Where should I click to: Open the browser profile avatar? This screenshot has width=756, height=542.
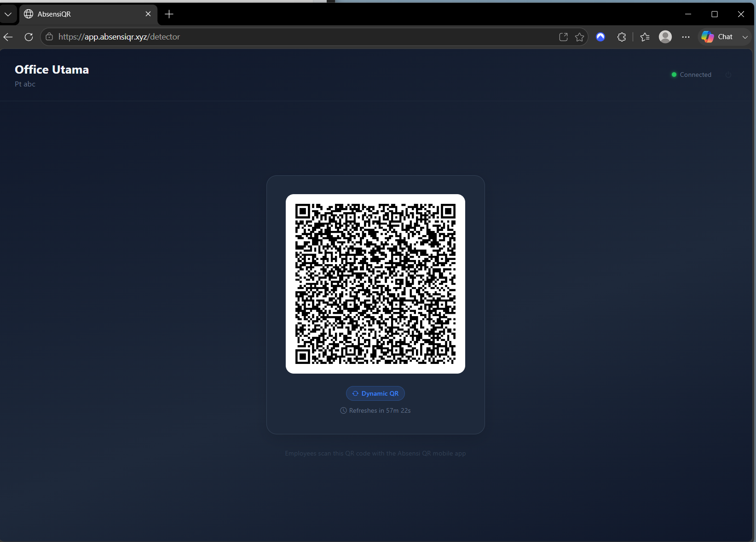coord(665,37)
